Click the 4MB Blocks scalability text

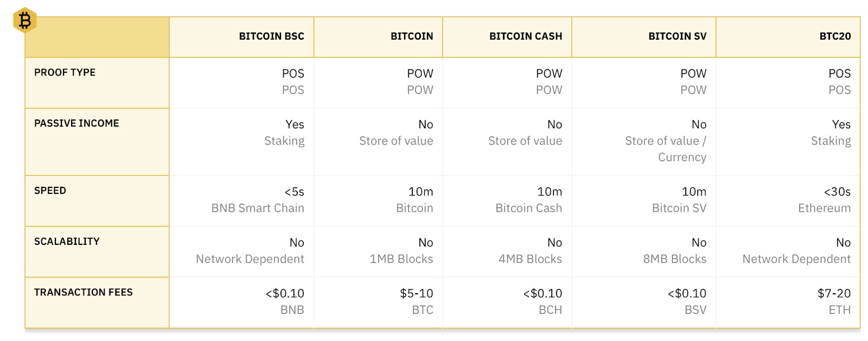point(530,259)
